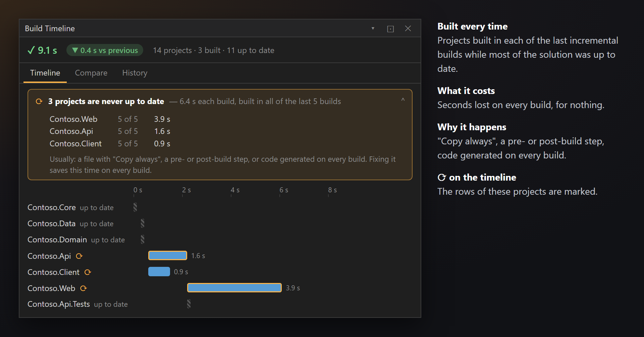This screenshot has height=337, width=644.
Task: Select the Contoso.Api.Tests timeline row label
Action: click(59, 304)
